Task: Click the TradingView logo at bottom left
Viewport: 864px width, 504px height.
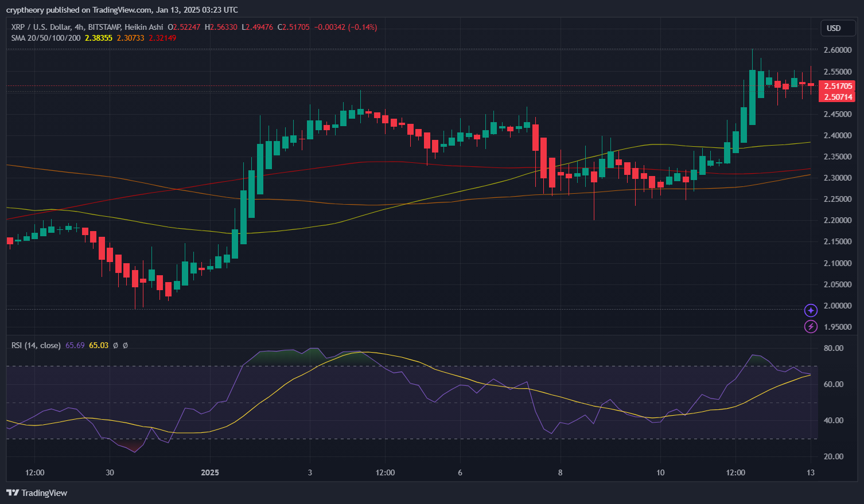Action: [37, 493]
